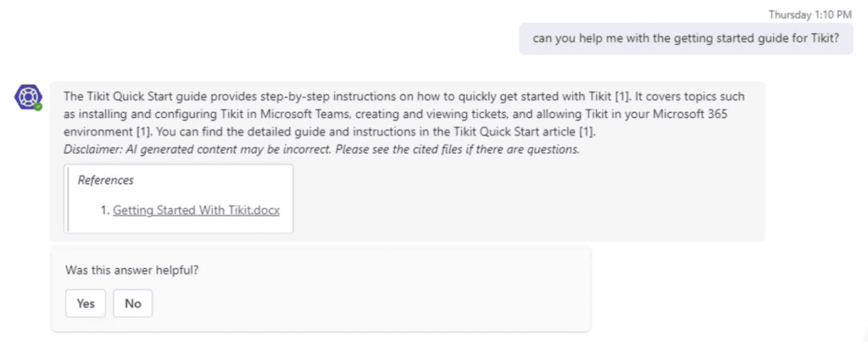Answer Yes to the helpful question

click(86, 303)
